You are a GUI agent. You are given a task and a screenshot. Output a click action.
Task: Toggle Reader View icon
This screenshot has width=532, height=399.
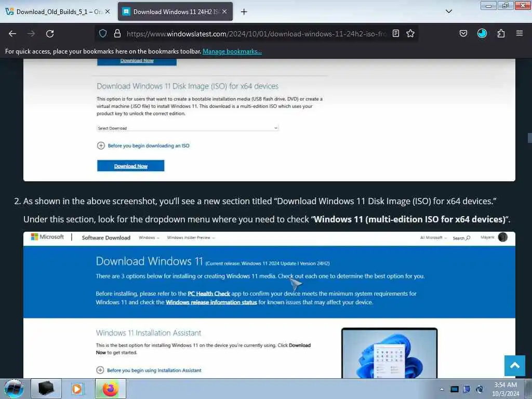pyautogui.click(x=395, y=33)
